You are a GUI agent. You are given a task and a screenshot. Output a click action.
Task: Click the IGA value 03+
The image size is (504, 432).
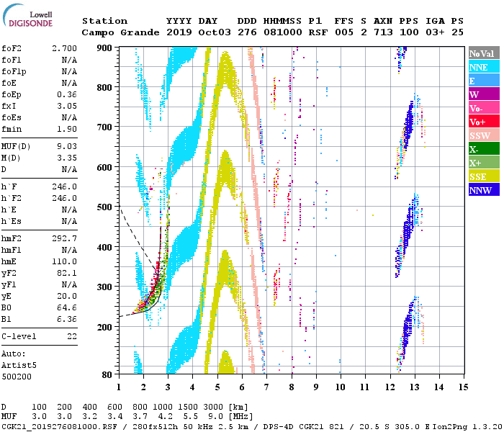tap(435, 32)
